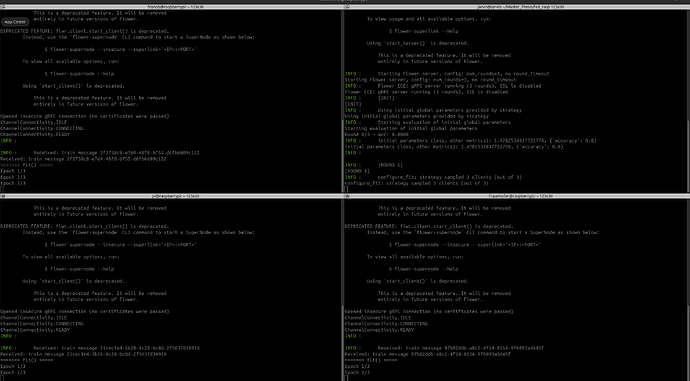The height and width of the screenshot is (381, 690).
Task: Focus the top-left pane title bar
Action: pyautogui.click(x=172, y=7)
